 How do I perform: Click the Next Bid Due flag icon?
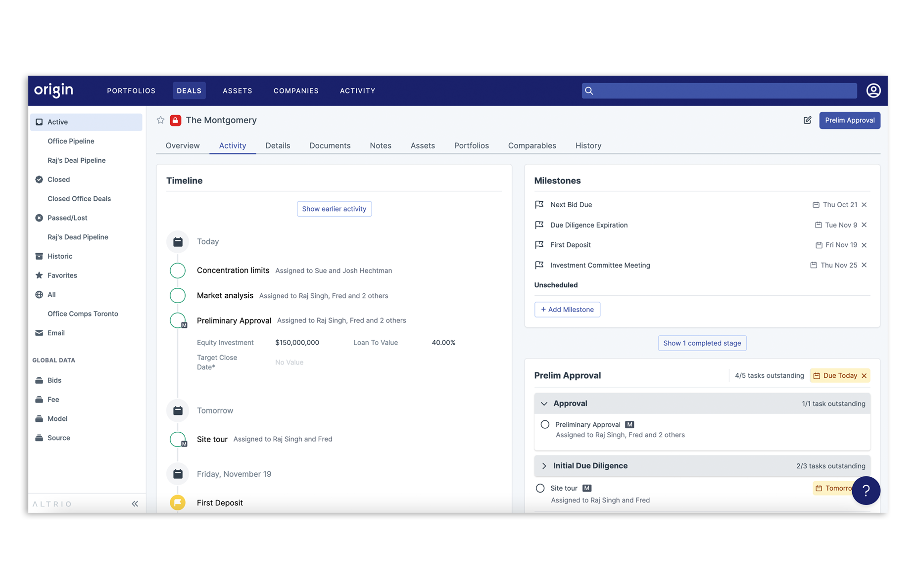(x=539, y=204)
